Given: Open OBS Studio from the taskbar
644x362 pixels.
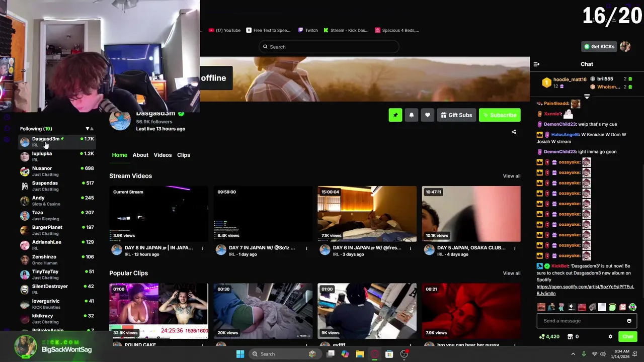Looking at the screenshot, I should (x=404, y=354).
